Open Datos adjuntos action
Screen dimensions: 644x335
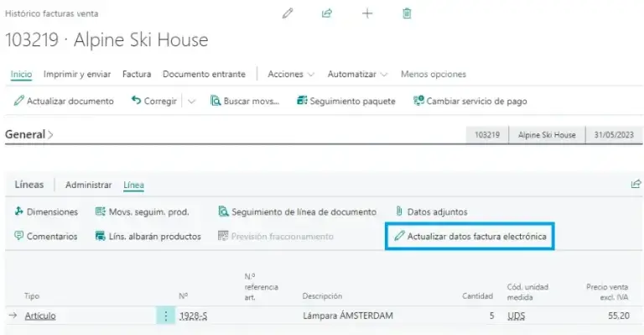point(431,212)
